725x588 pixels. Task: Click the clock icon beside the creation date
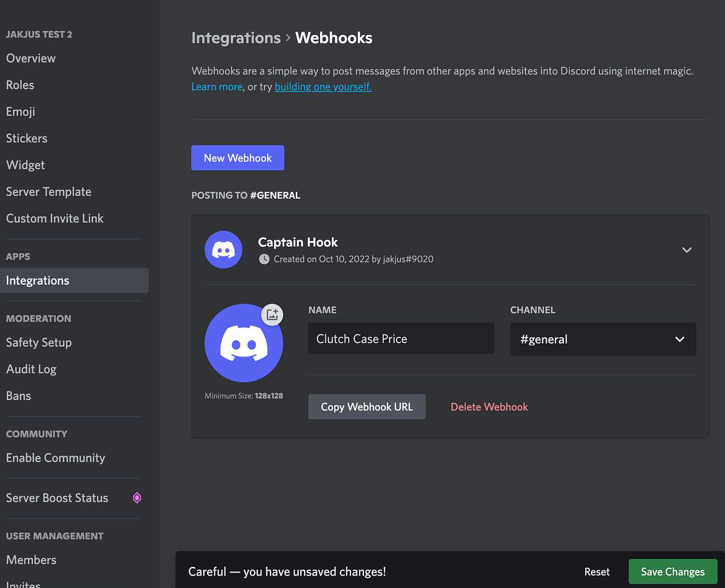(264, 259)
